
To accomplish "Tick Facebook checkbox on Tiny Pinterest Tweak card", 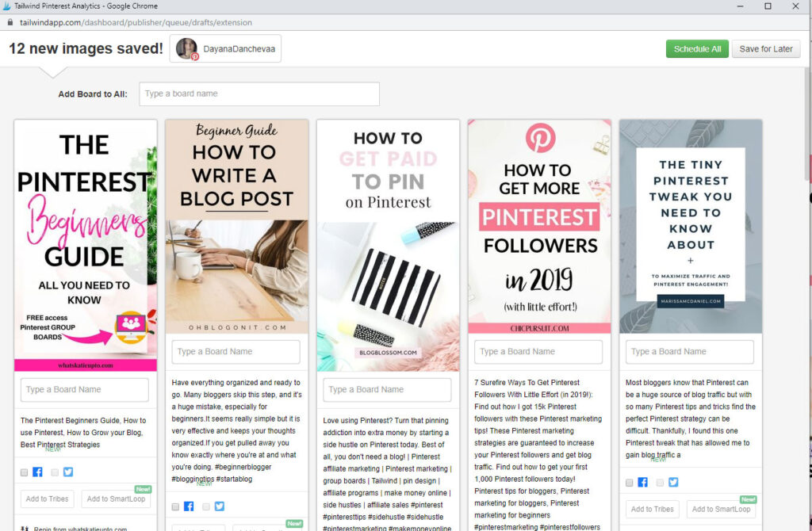I will [629, 483].
